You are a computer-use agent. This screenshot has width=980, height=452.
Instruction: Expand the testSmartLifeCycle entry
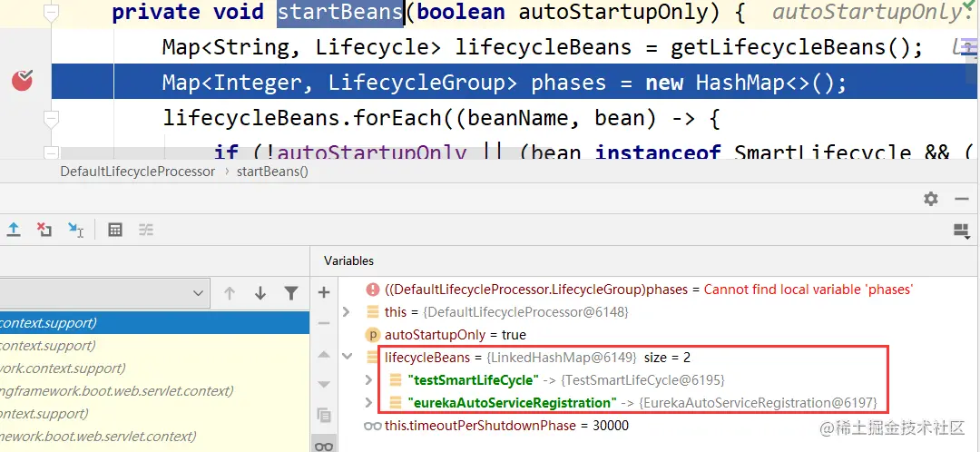tap(368, 380)
